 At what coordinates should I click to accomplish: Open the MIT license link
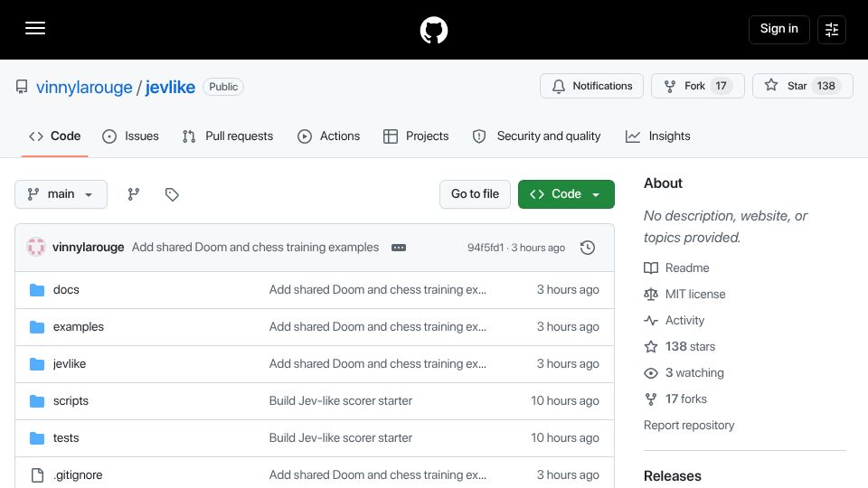684,295
